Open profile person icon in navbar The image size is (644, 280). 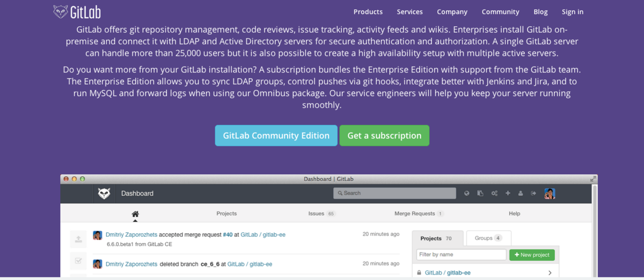521,193
